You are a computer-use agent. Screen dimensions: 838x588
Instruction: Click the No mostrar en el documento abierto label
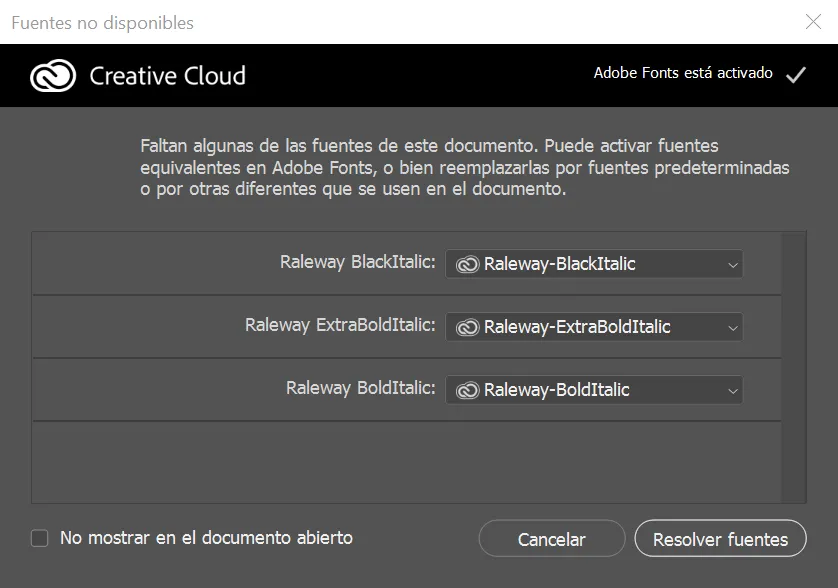point(206,538)
